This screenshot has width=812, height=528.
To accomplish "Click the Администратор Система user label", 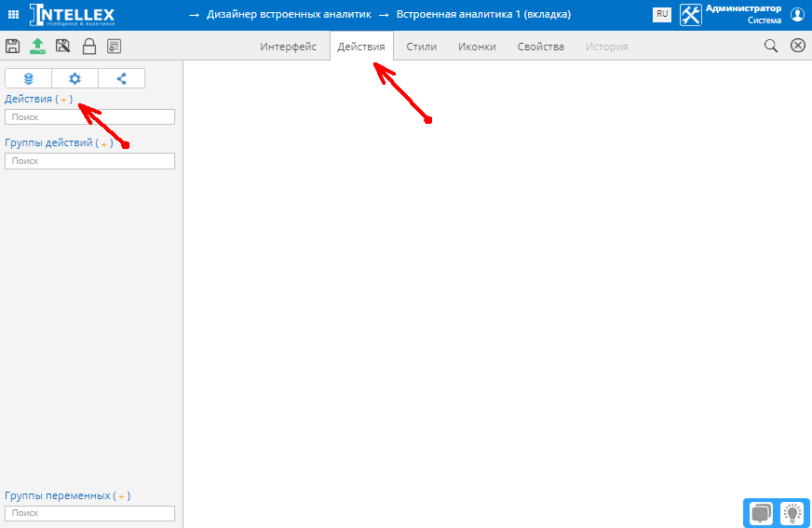I will 744,15.
